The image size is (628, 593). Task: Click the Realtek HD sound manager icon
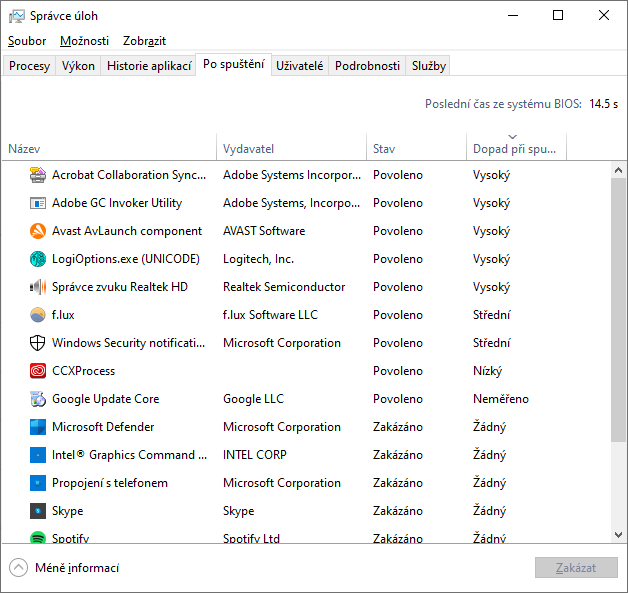[x=38, y=287]
